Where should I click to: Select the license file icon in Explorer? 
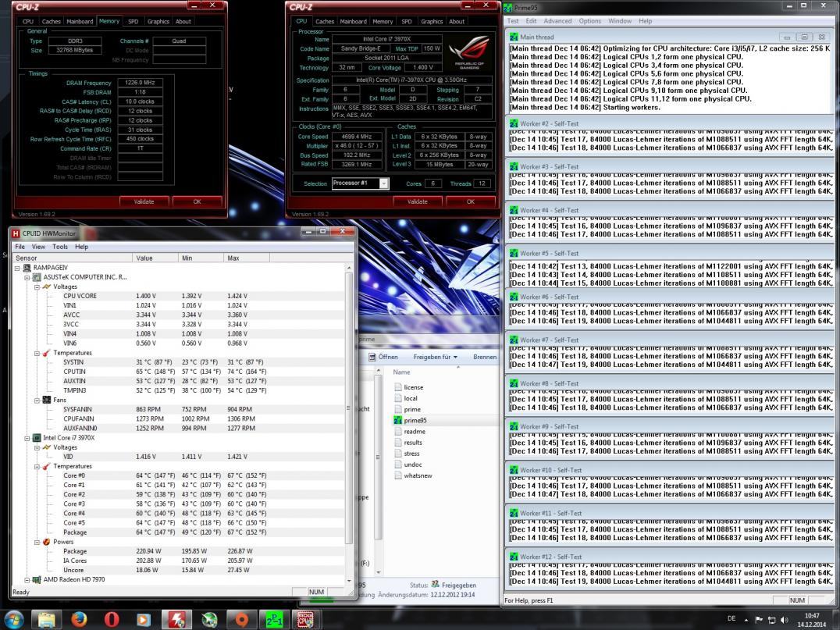[397, 386]
